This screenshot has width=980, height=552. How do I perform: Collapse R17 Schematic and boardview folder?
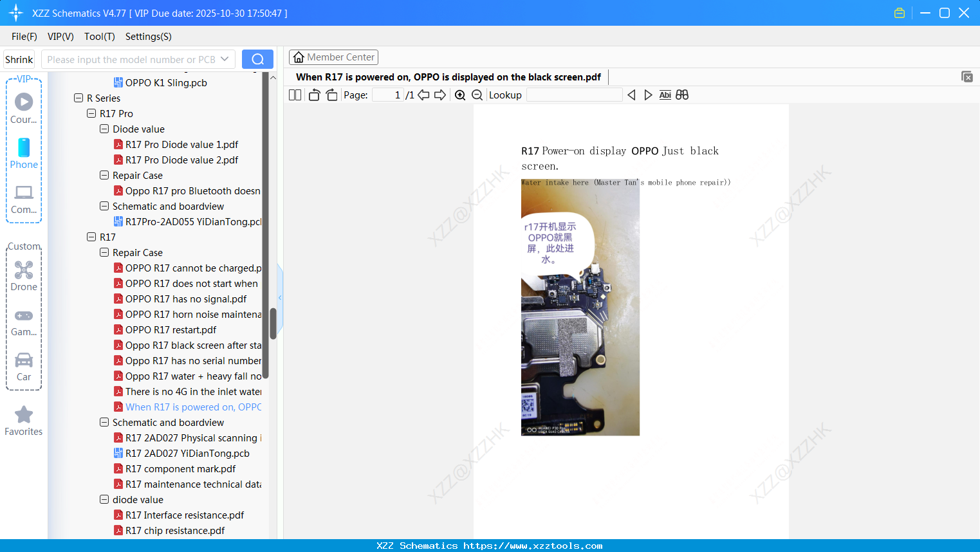point(104,422)
